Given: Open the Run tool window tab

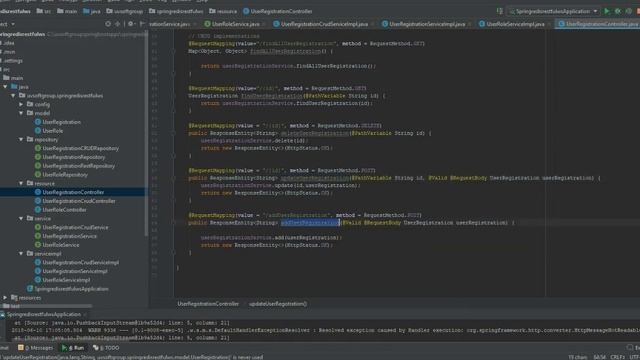Looking at the screenshot, I should coord(73,348).
